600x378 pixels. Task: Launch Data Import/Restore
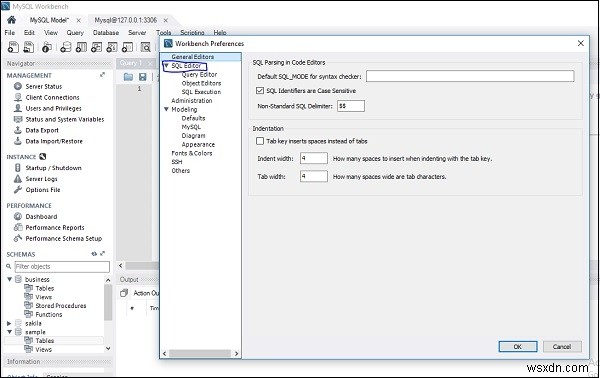coord(54,141)
